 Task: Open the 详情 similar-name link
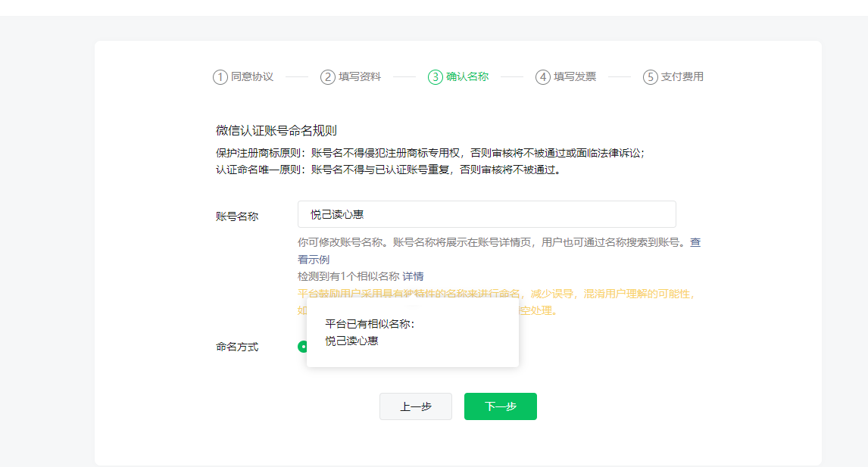pos(413,276)
